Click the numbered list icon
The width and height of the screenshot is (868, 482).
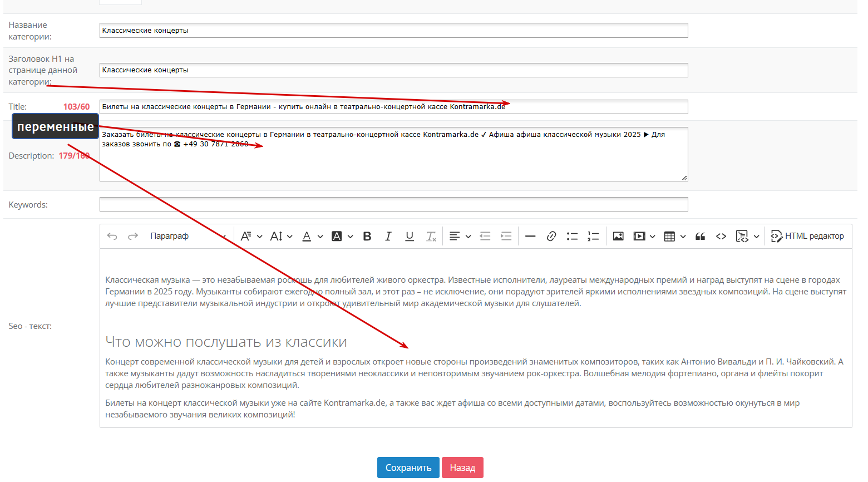point(593,236)
